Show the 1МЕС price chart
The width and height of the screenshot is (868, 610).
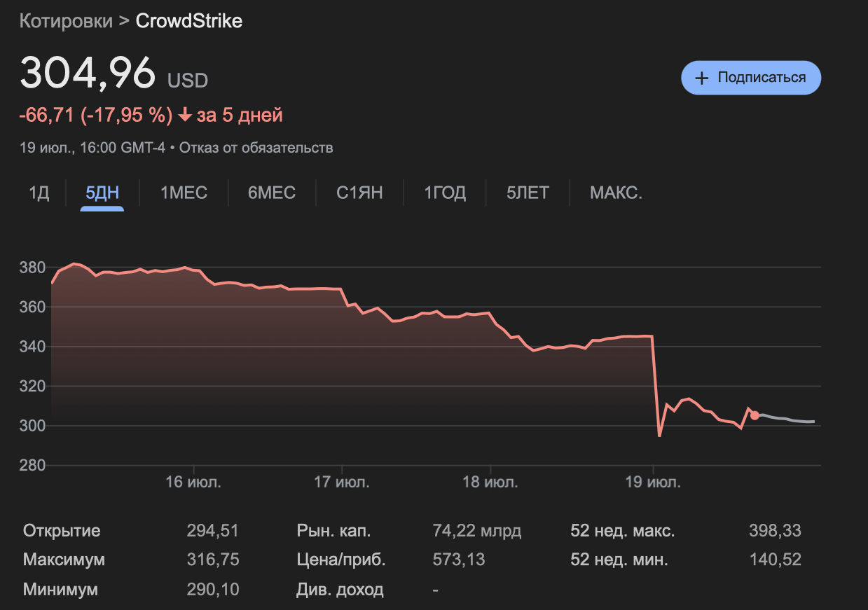(x=184, y=193)
